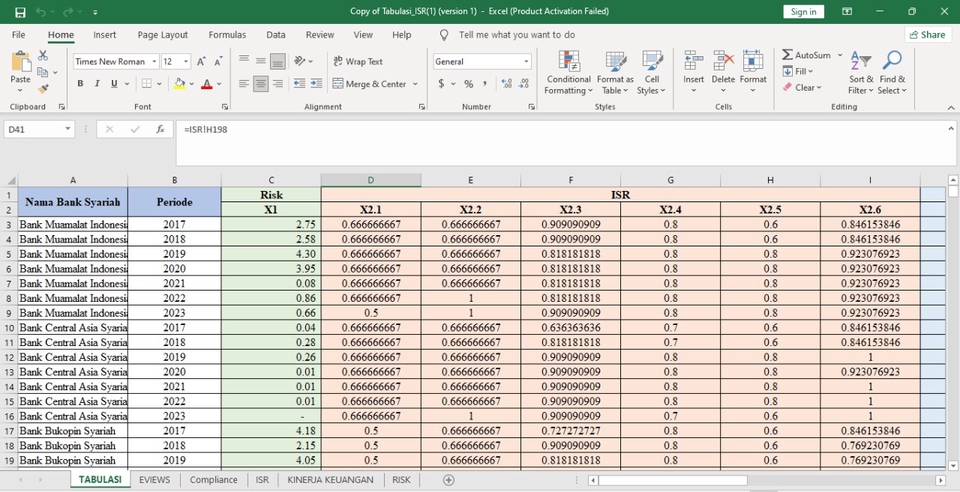Select the Middle Align icon
This screenshot has width=960, height=492.
click(x=261, y=61)
